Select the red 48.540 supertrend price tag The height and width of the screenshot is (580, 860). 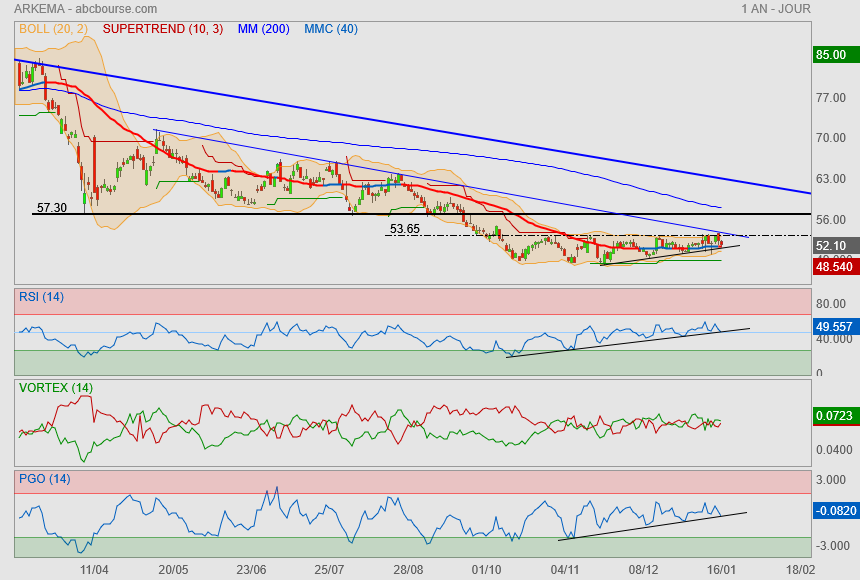click(x=833, y=267)
